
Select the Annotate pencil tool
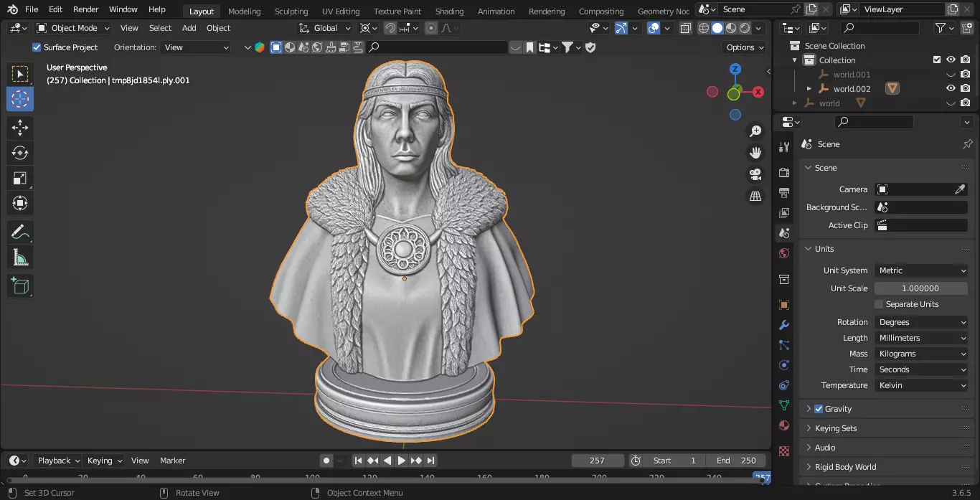pyautogui.click(x=20, y=232)
